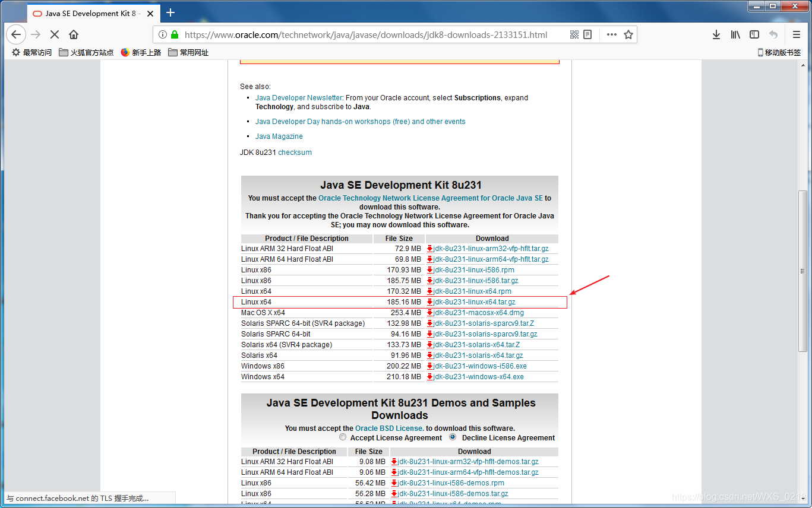Download jdk-8u231-linux-arm64-vfp-hflt-demos.tar.gz
Viewport: 812px width, 508px height.
pyautogui.click(x=468, y=472)
